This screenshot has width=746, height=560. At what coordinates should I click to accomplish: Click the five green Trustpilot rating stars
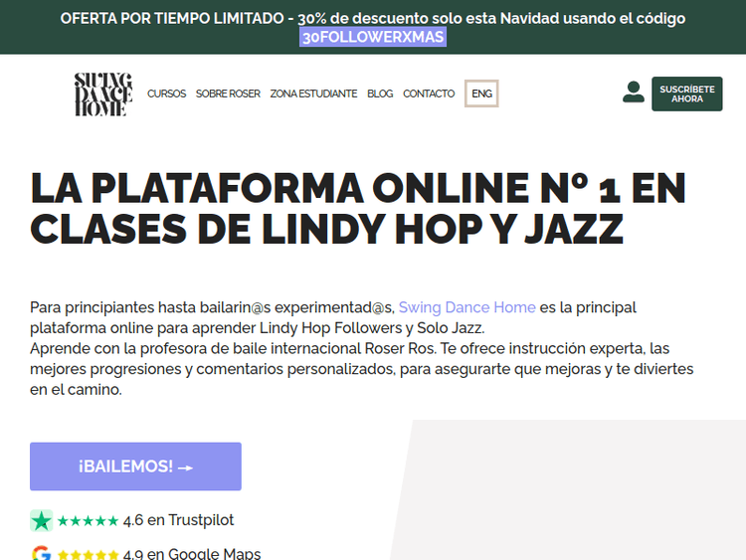tap(88, 520)
